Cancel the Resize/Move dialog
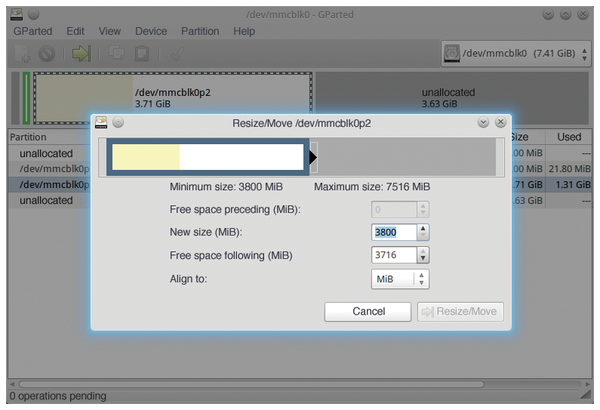 coord(368,312)
